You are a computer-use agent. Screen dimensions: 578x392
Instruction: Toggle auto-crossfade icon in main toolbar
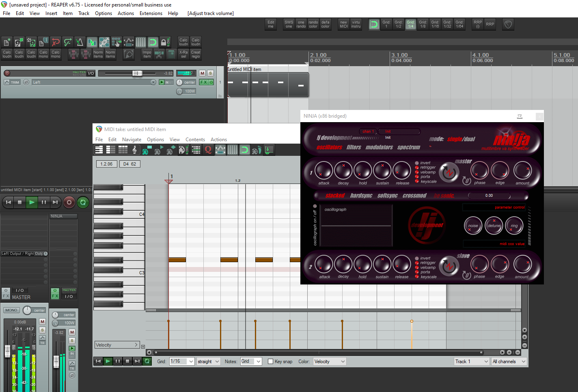(92, 42)
